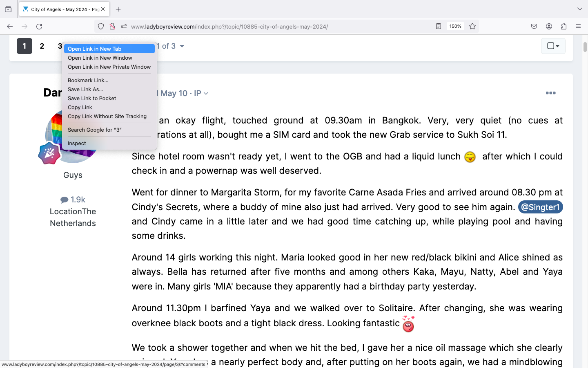Screen dimensions: 588x368
Task: Click the insecure connection lock icon
Action: (x=112, y=26)
